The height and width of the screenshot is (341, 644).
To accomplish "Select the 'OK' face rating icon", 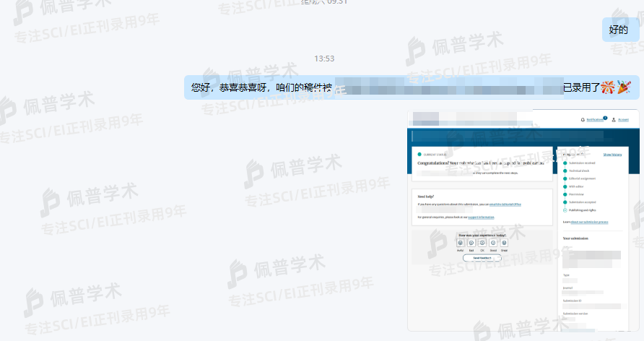I will (482, 243).
